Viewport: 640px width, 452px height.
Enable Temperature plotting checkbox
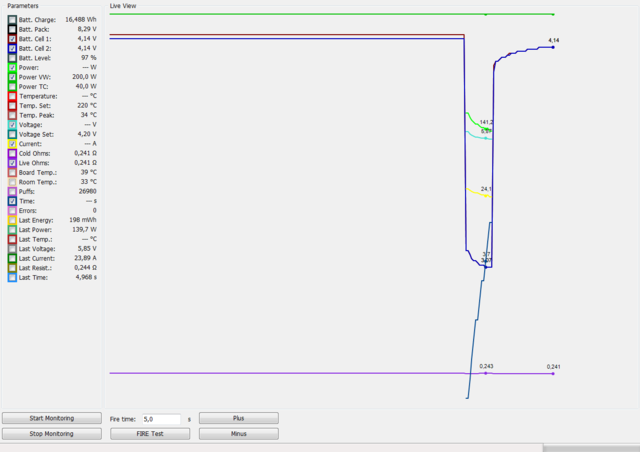tap(11, 96)
